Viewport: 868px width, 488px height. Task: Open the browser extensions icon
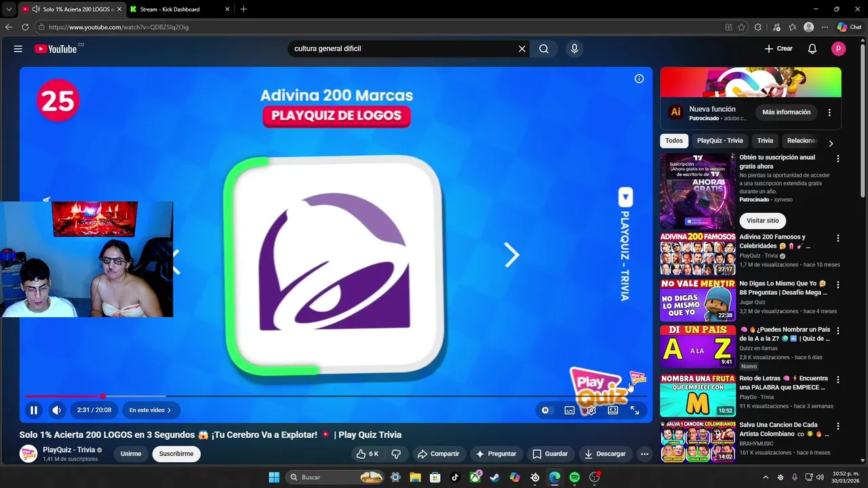tap(758, 27)
